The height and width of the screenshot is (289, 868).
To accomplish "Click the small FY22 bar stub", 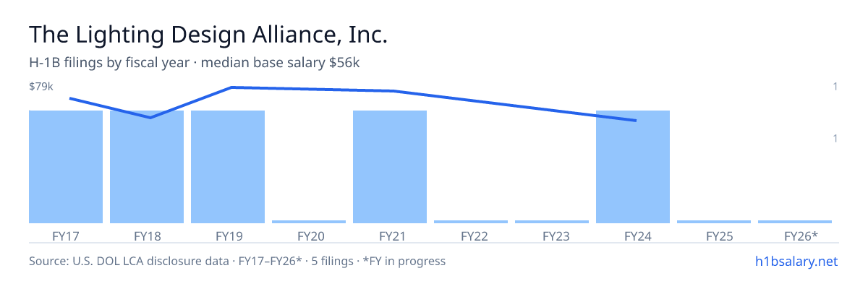I will (471, 222).
